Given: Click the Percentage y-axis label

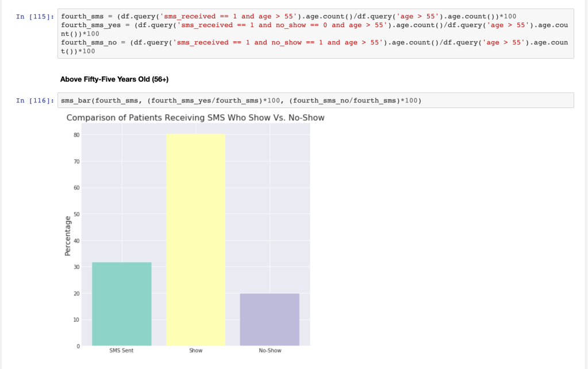Looking at the screenshot, I should (68, 236).
